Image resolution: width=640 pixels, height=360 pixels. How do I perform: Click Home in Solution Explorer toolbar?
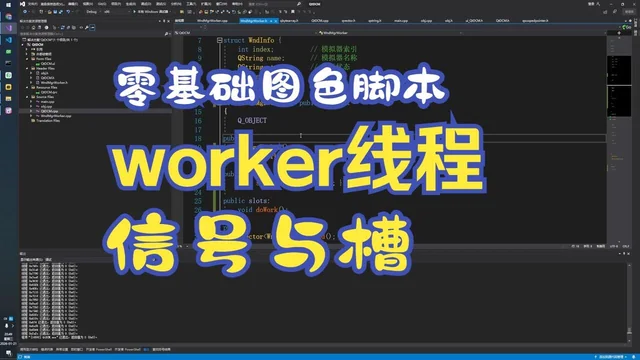[34, 28]
